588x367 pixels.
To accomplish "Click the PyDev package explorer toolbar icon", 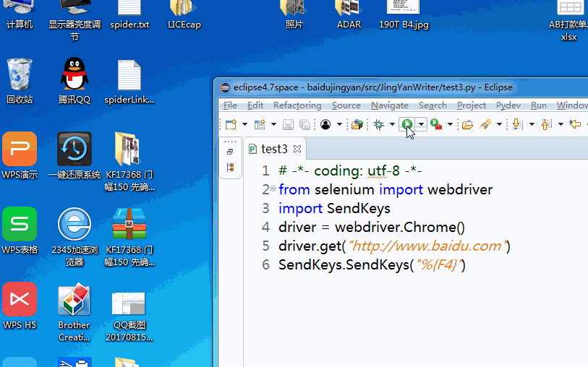I will (x=357, y=124).
